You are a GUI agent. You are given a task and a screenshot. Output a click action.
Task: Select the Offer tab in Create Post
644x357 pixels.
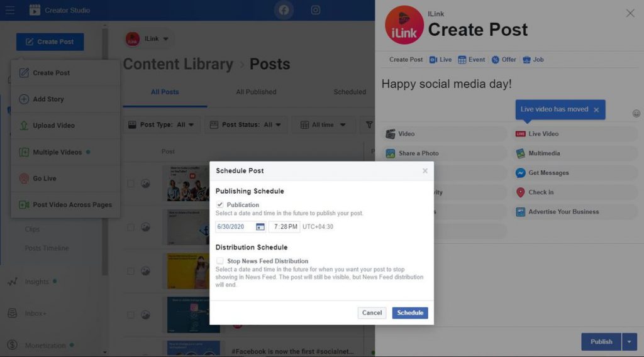coord(504,60)
